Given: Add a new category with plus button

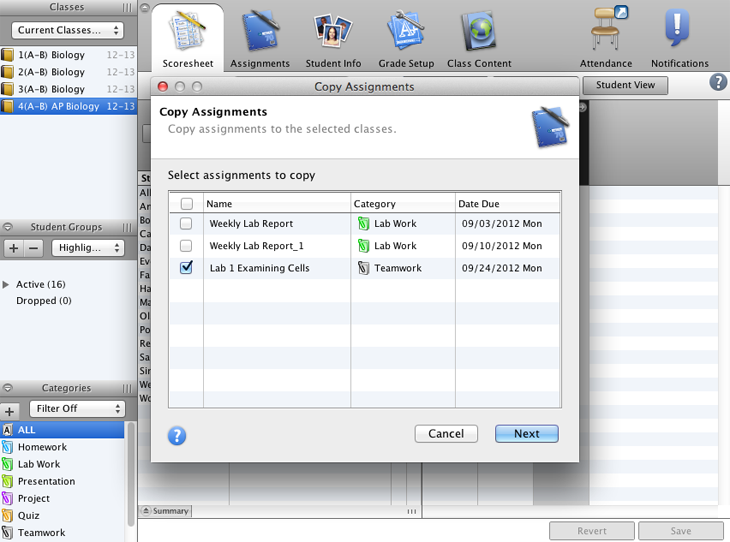Looking at the screenshot, I should click(x=10, y=411).
